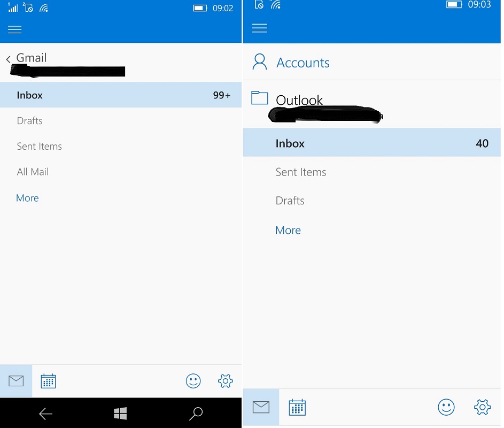504x428 pixels.
Task: Tap the phone Back arrow button
Action: click(x=45, y=414)
